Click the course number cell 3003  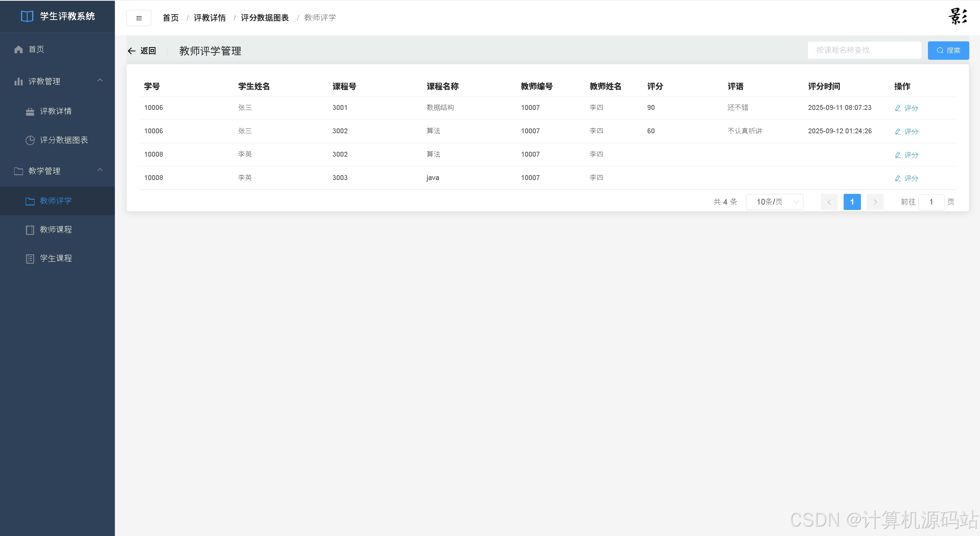coord(340,178)
